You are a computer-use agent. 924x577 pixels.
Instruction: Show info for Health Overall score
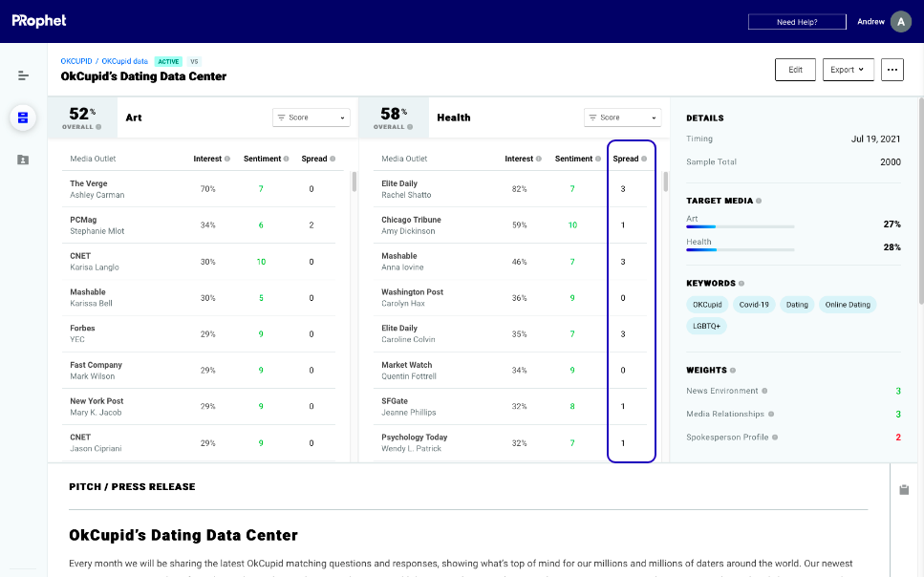[410, 127]
